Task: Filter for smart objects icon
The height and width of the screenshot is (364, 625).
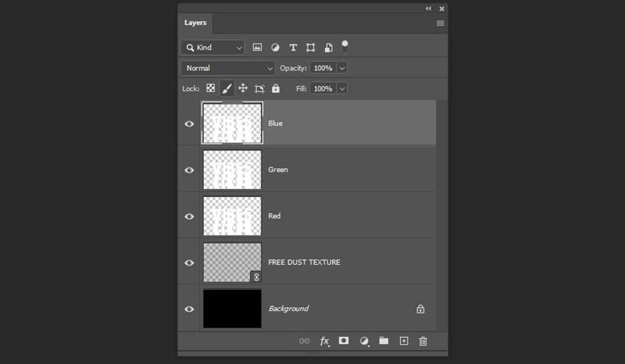Action: coord(329,48)
